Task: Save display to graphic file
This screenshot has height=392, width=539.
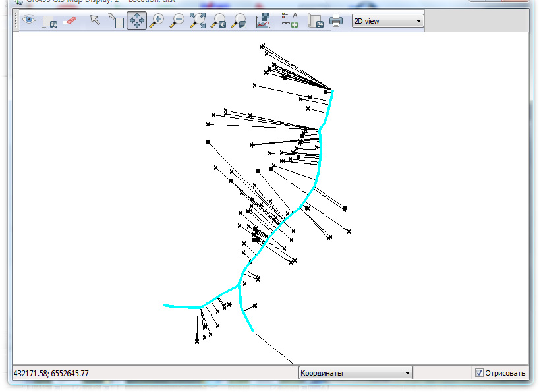Action: [316, 21]
